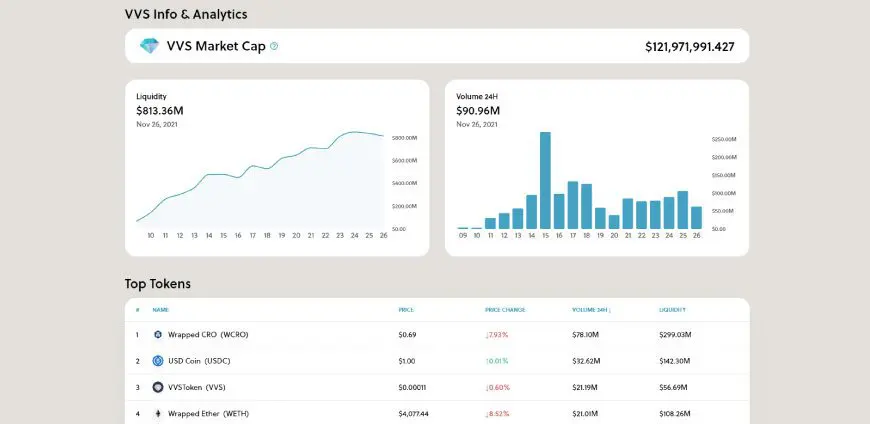
Task: Click the Wrapped CRO price $0.69
Action: click(407, 335)
